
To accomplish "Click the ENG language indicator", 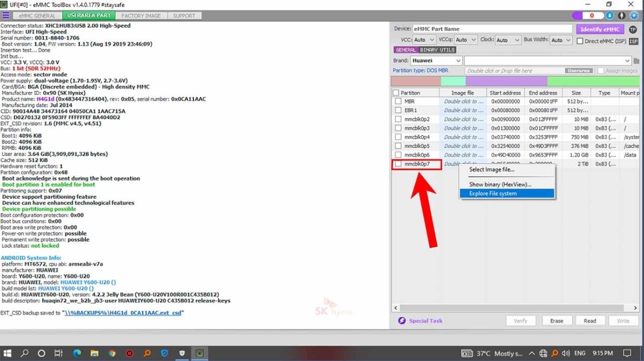I will click(580, 353).
